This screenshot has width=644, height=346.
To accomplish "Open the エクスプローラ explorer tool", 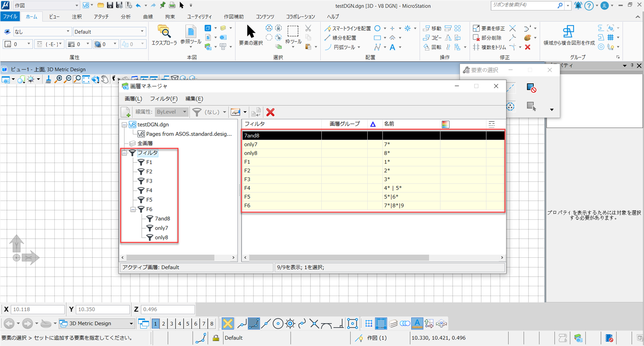I will (x=164, y=35).
